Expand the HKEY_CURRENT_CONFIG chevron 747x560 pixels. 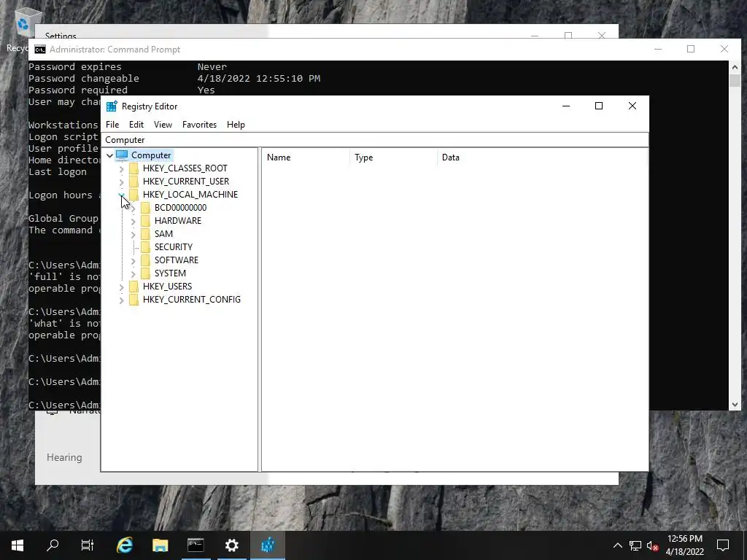tap(122, 300)
